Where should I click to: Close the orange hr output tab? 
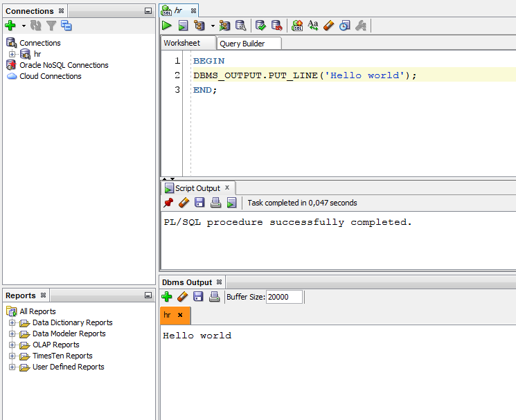click(x=180, y=315)
